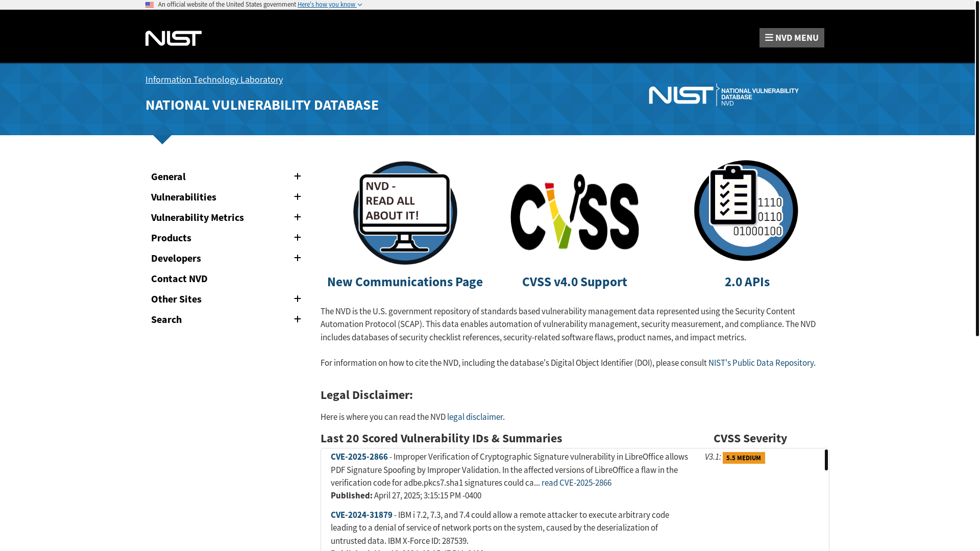Expand the Developers section plus icon

pos(298,258)
